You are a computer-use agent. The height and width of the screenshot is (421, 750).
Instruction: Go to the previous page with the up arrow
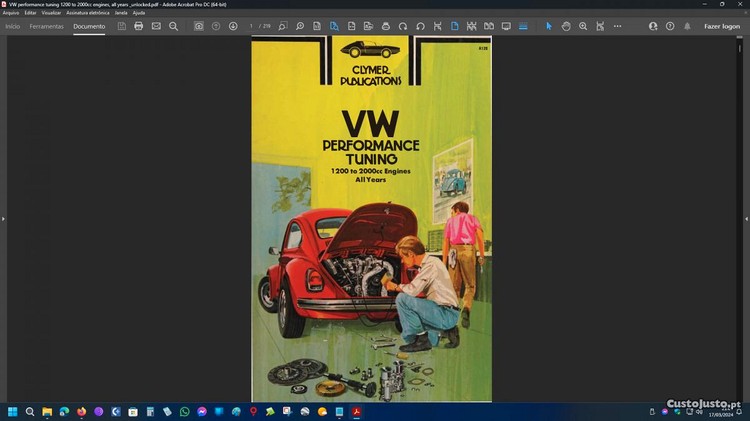[216, 26]
